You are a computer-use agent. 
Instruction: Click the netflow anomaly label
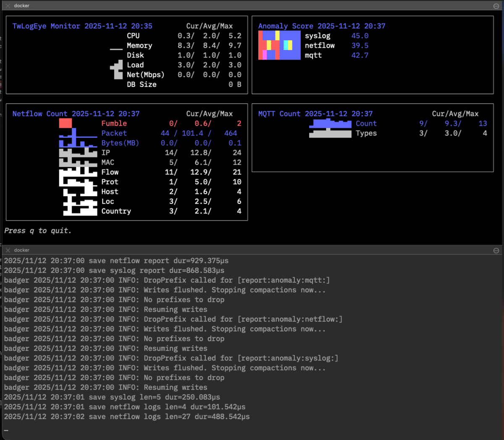click(320, 45)
